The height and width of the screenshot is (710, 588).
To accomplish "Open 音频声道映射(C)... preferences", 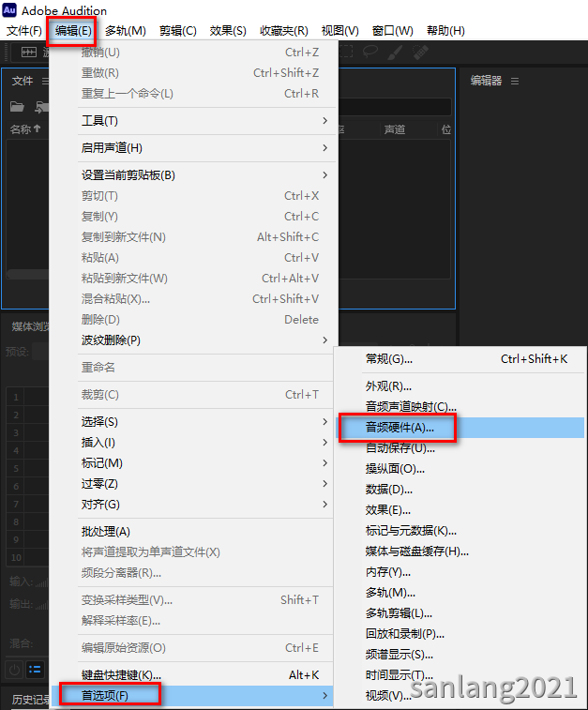I will click(460, 407).
